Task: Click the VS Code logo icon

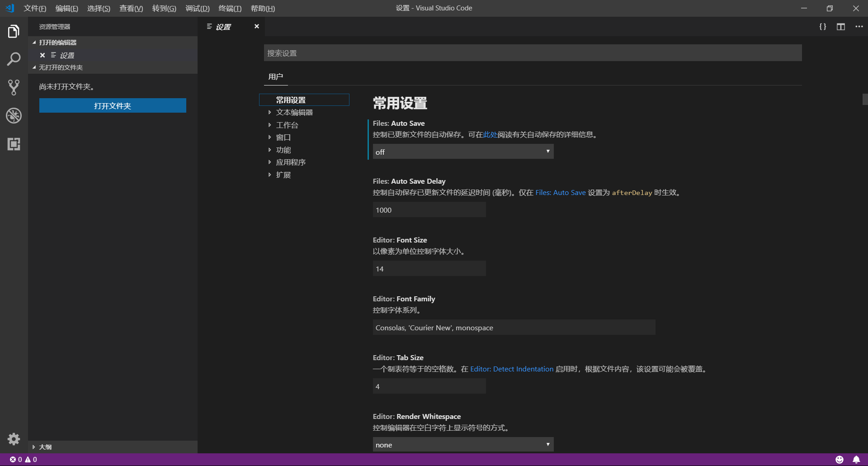Action: 10,8
